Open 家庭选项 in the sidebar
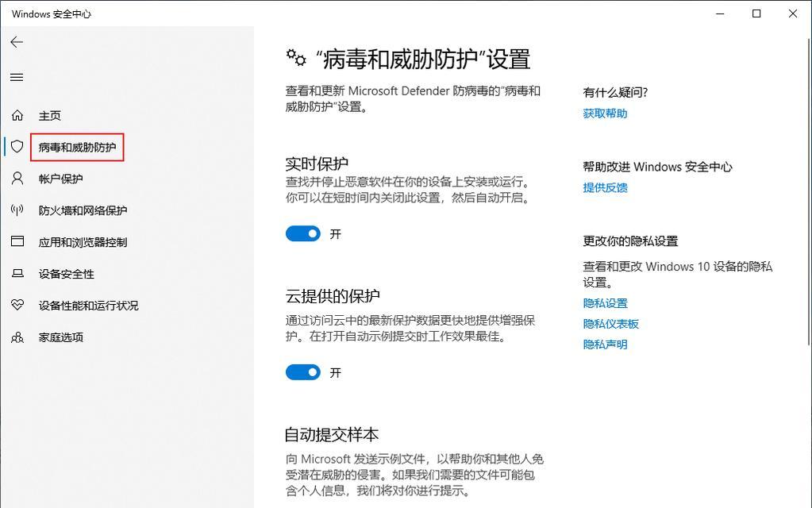Image resolution: width=812 pixels, height=508 pixels. click(60, 337)
